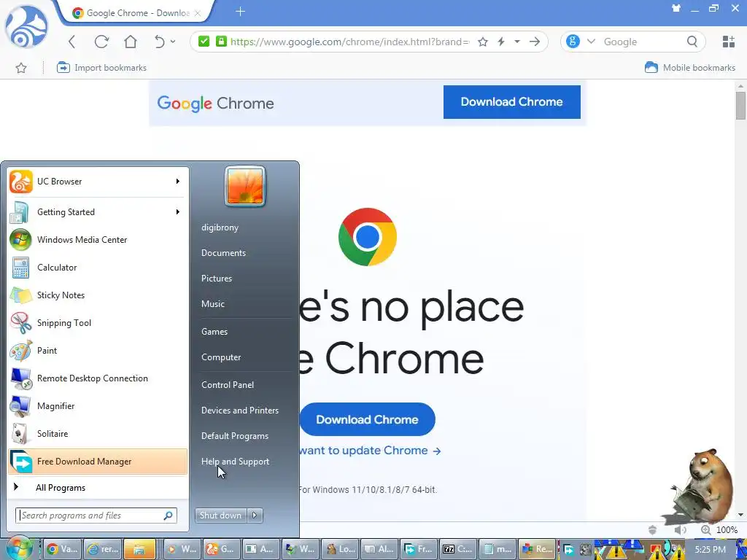Open the home page via house icon
This screenshot has height=560, width=747.
click(x=131, y=42)
